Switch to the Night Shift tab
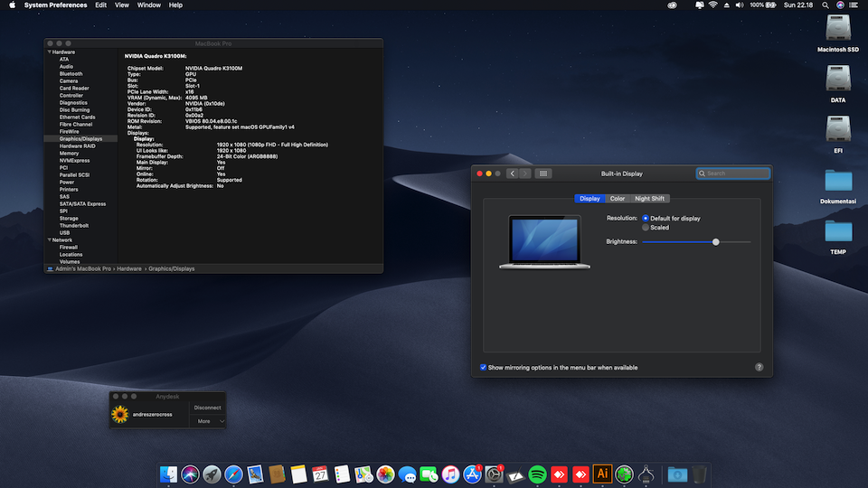The image size is (868, 488). pyautogui.click(x=649, y=199)
